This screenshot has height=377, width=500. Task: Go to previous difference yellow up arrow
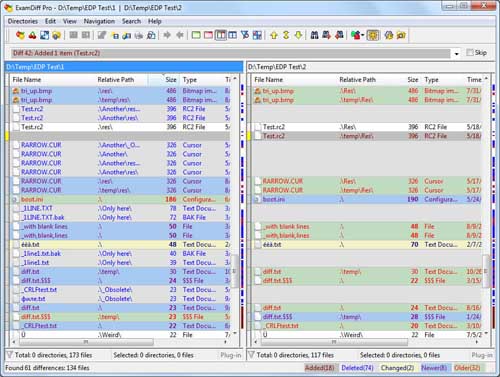click(x=274, y=35)
